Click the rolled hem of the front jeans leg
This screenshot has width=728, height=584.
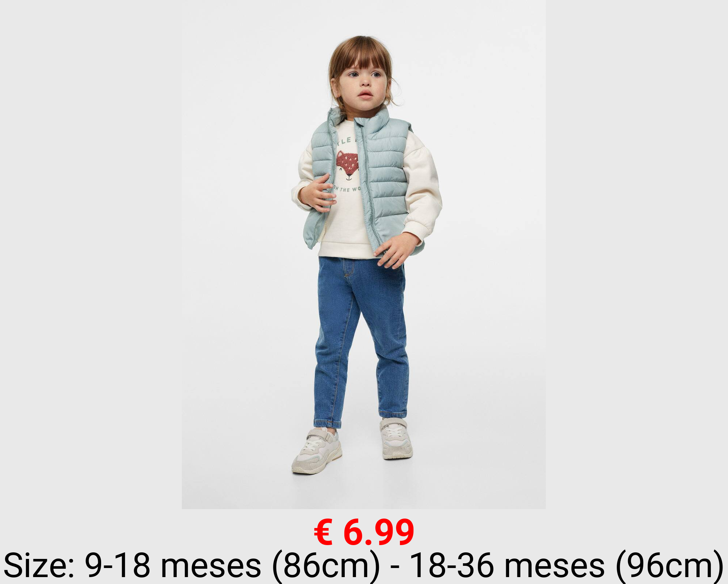coord(327,424)
